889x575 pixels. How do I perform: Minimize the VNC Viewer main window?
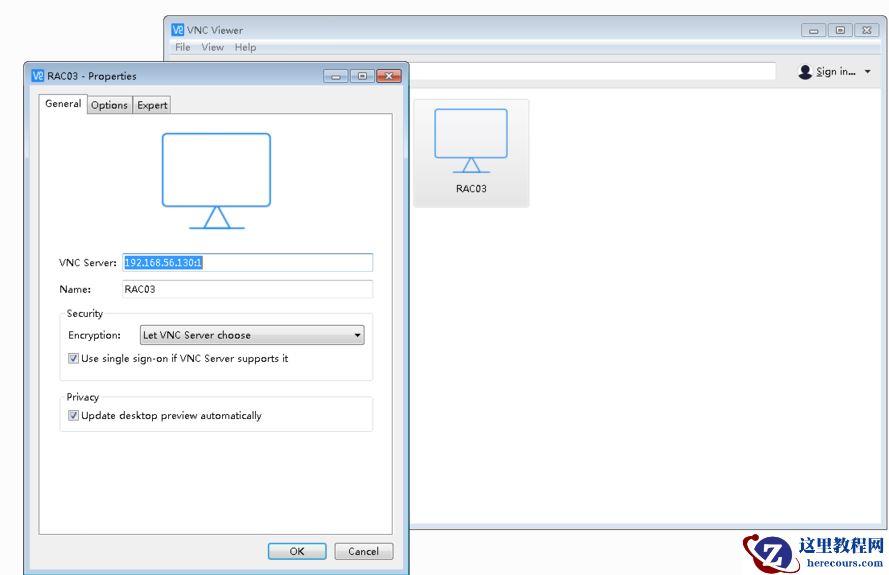[814, 30]
